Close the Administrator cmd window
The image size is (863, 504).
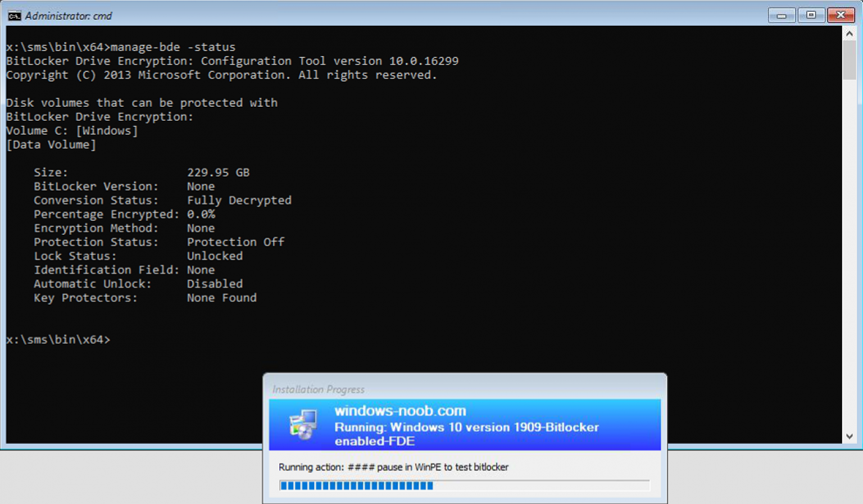pyautogui.click(x=841, y=15)
